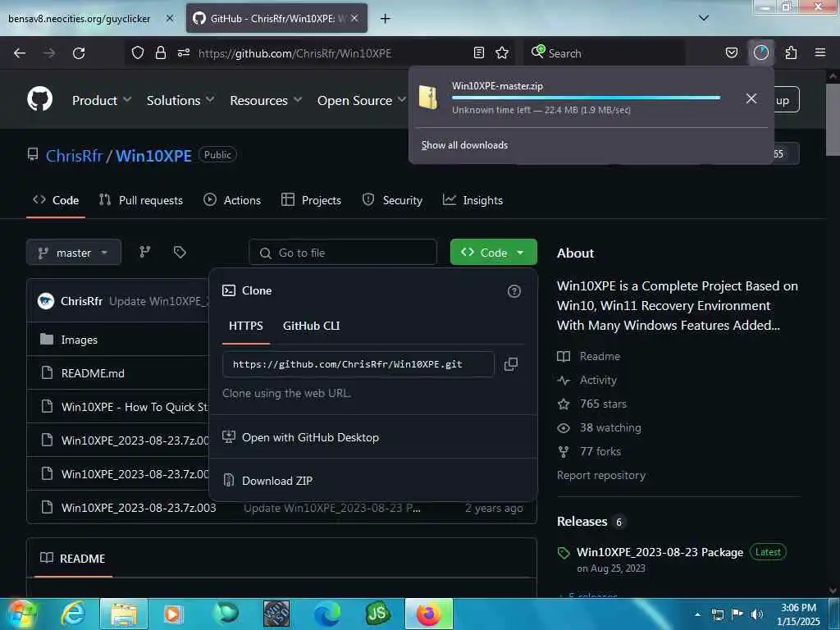Click the Readme link in About
This screenshot has width=840, height=630.
tap(600, 356)
